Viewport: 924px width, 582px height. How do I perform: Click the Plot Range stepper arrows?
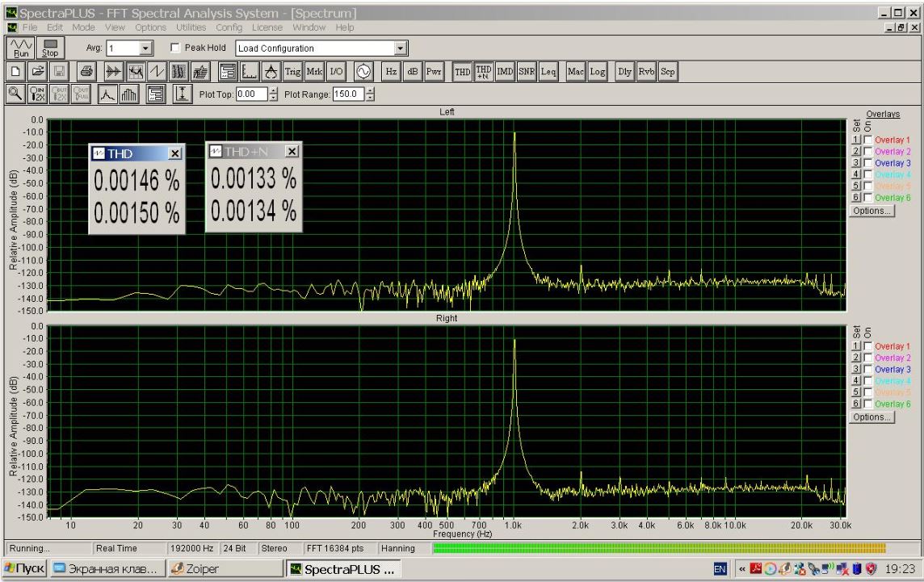click(369, 94)
